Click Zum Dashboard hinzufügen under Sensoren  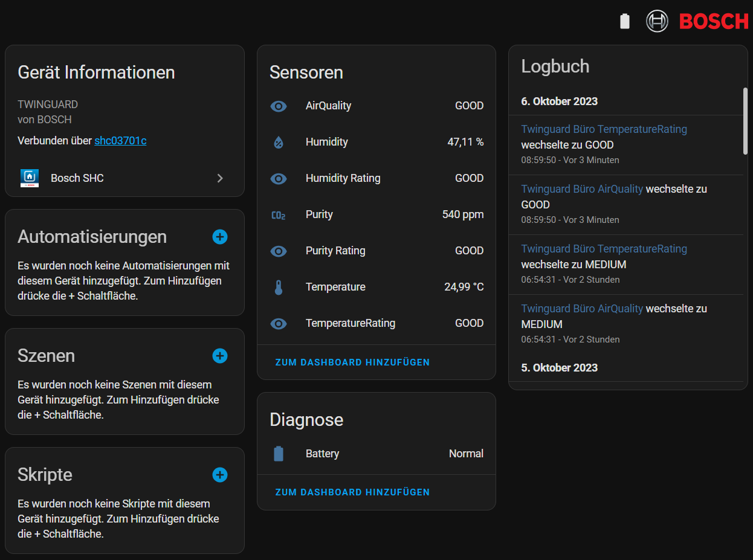pos(352,362)
